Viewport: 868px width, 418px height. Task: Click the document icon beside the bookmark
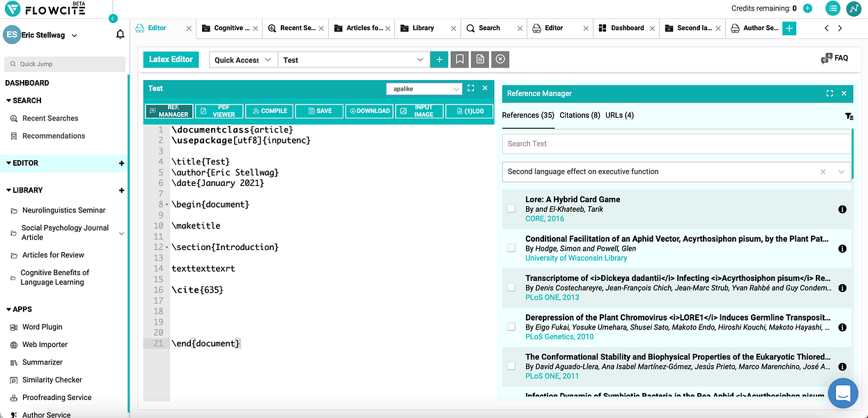pyautogui.click(x=480, y=60)
